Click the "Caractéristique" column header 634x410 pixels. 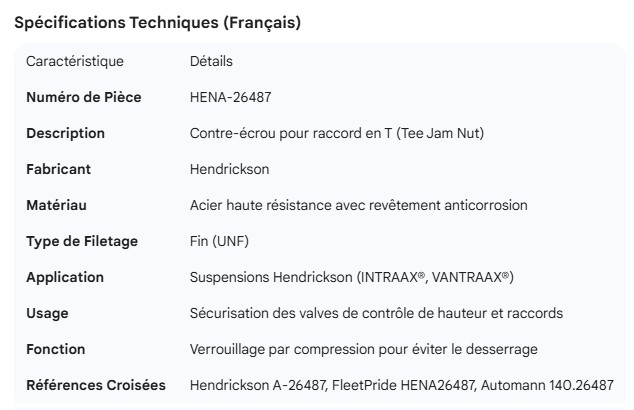[75, 62]
